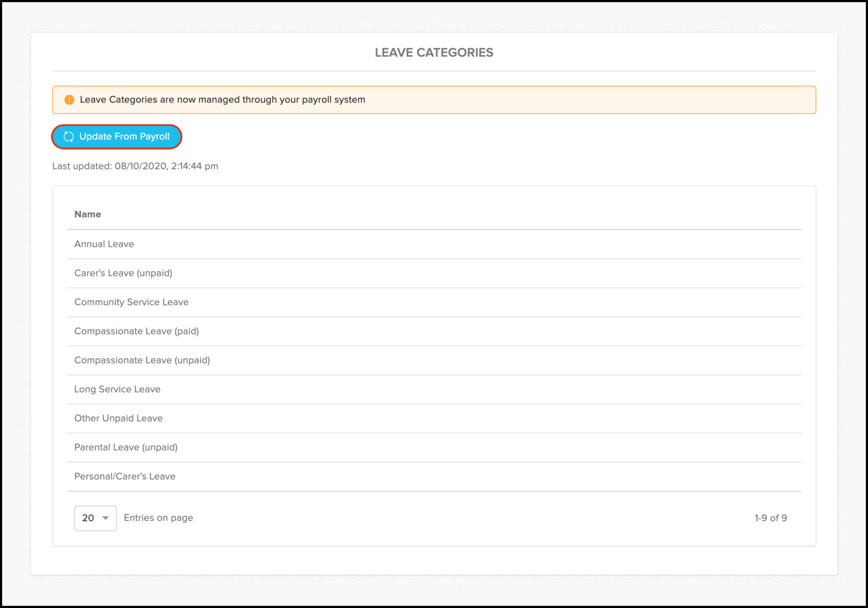Click the Personal/Carer's Leave entry
Viewport: 868px width, 608px height.
click(x=124, y=476)
